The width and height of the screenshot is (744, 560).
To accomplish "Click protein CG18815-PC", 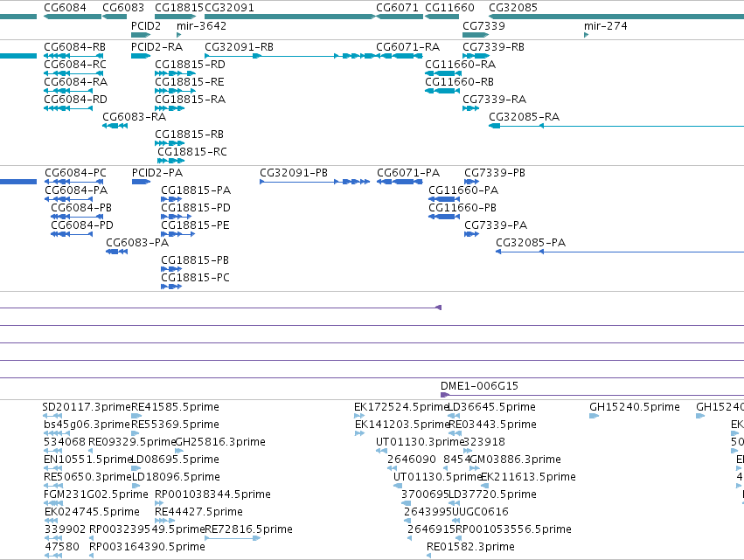I will point(195,279).
